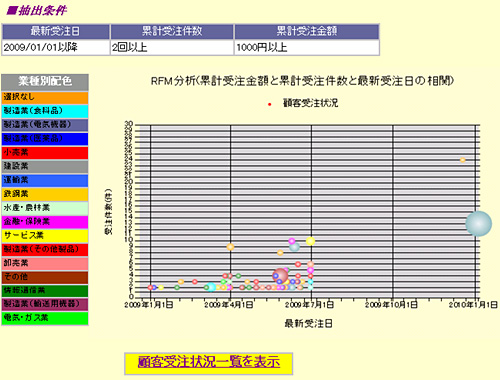Click the large red-brown bubble in the chart
This screenshot has width=500, height=380.
(280, 276)
